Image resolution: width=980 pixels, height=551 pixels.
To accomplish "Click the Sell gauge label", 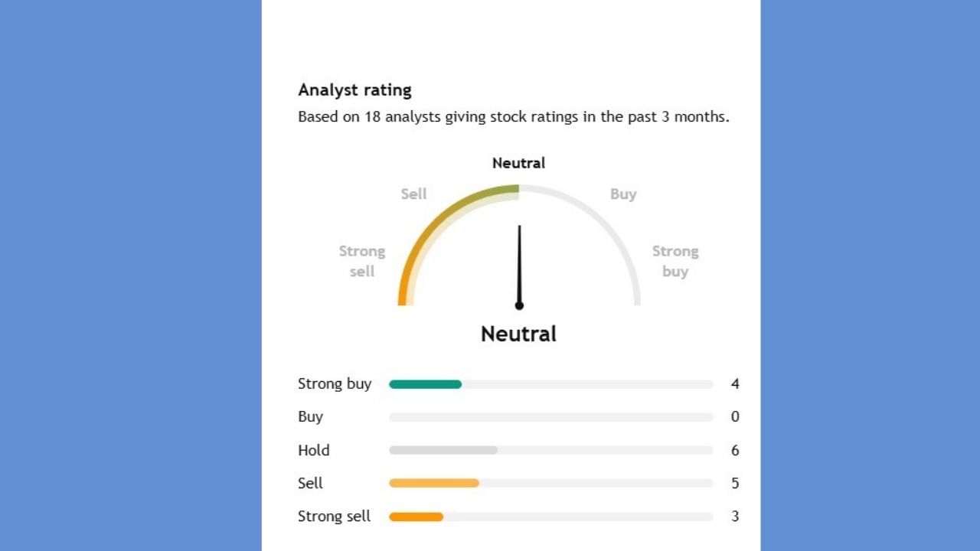I will tap(413, 194).
